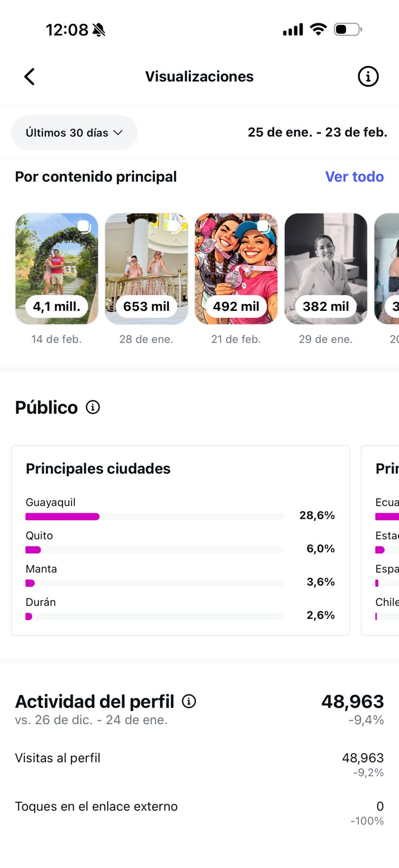Open the Visualizaciones info icon
The width and height of the screenshot is (399, 868).
pos(368,76)
